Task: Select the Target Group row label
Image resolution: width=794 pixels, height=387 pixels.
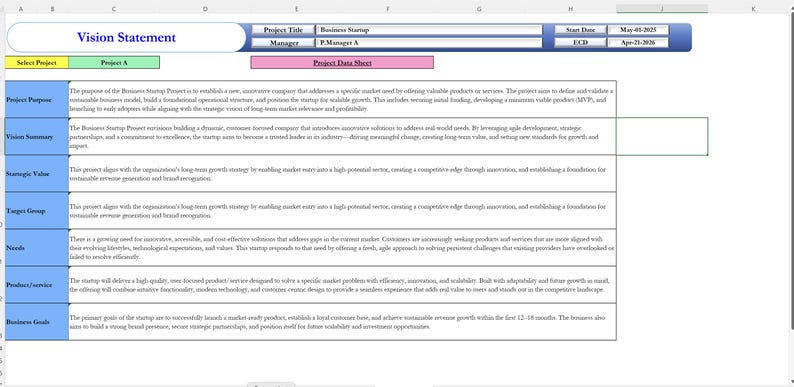Action: 36,211
